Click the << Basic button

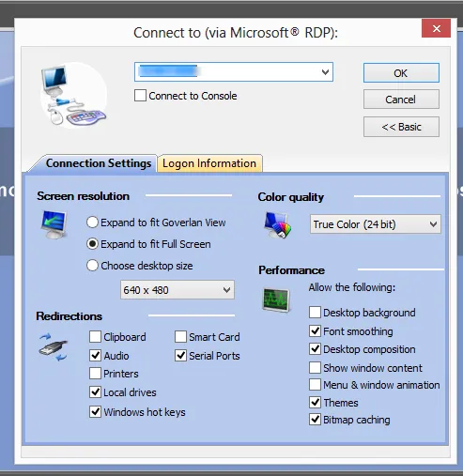coord(401,127)
